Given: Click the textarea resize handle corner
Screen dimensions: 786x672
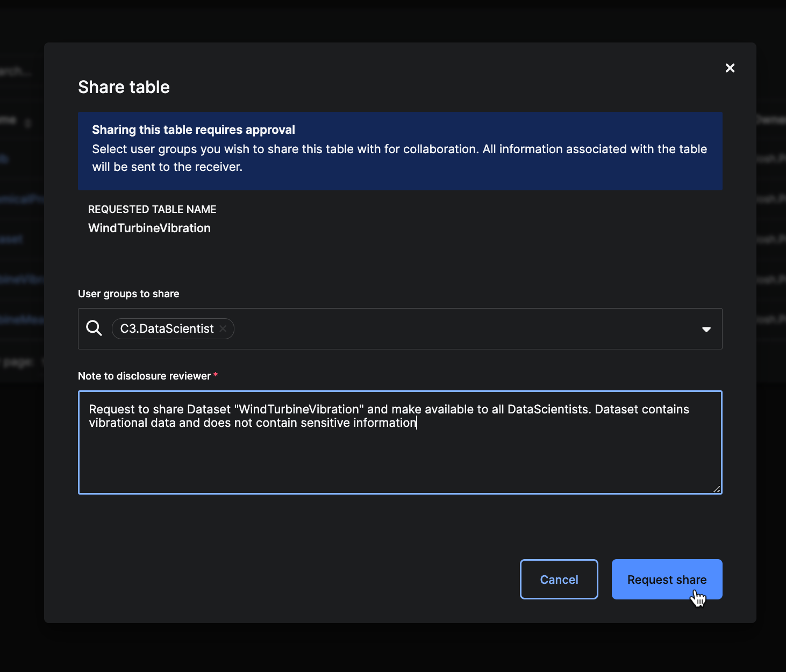Looking at the screenshot, I should (x=717, y=489).
